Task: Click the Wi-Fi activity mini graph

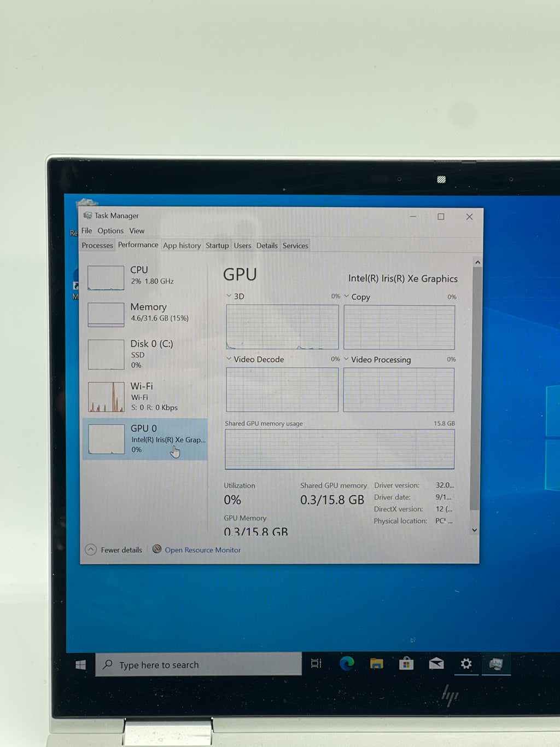Action: (x=106, y=397)
